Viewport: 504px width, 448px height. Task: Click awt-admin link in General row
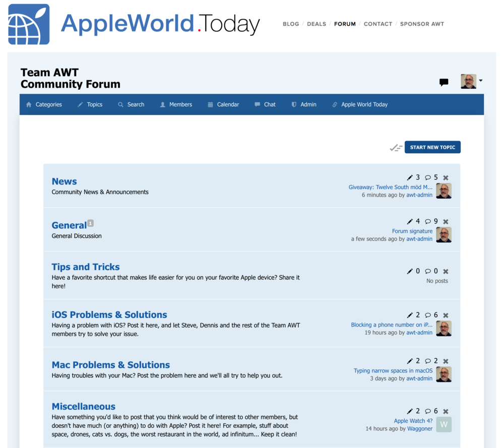pos(419,239)
